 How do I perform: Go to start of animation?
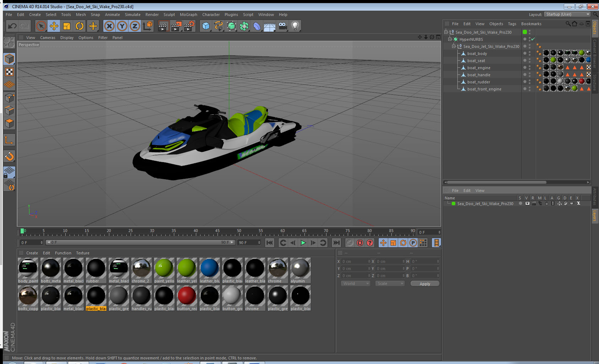coord(270,243)
